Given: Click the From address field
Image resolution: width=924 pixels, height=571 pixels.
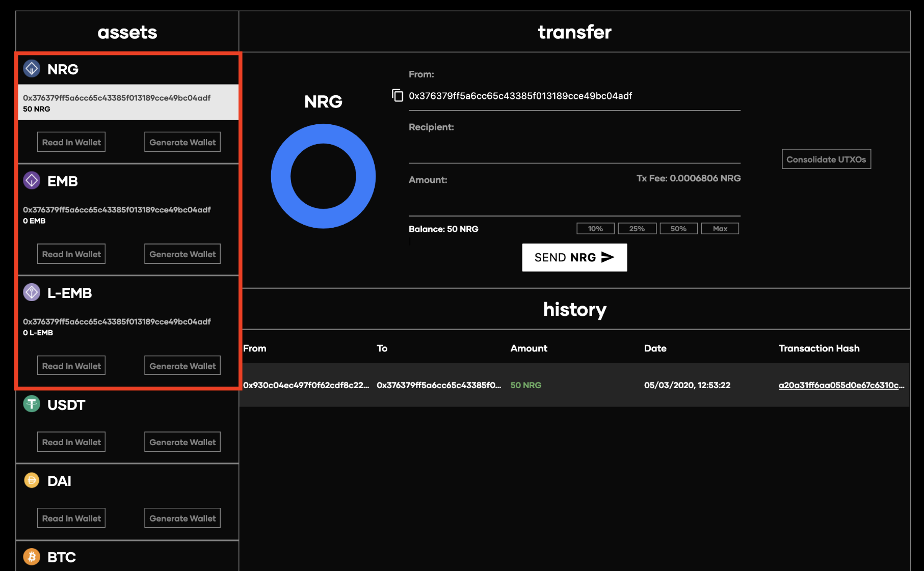Looking at the screenshot, I should click(574, 96).
